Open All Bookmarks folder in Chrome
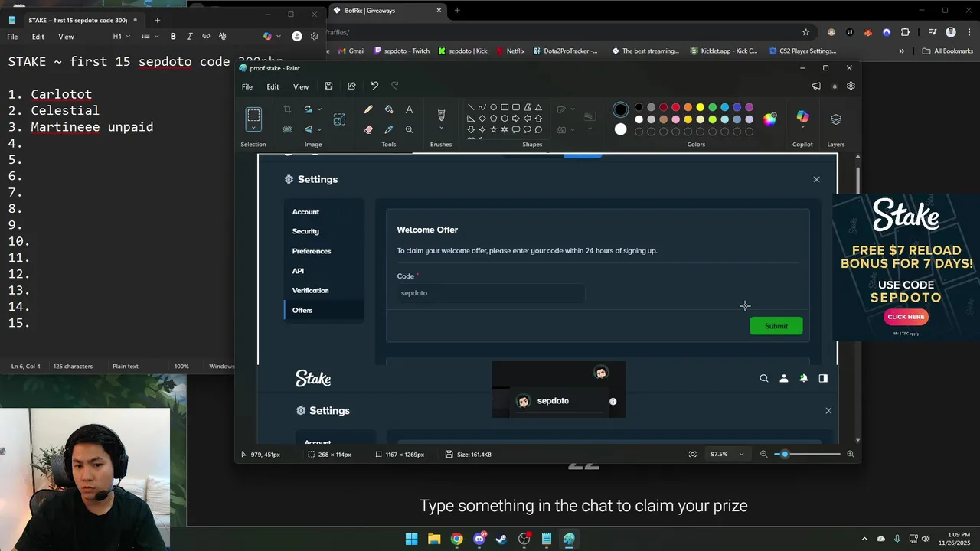Viewport: 980px width, 551px height. (x=947, y=51)
